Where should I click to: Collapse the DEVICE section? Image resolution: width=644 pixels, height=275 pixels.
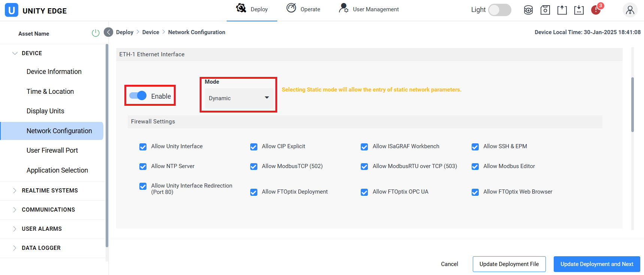(15, 53)
